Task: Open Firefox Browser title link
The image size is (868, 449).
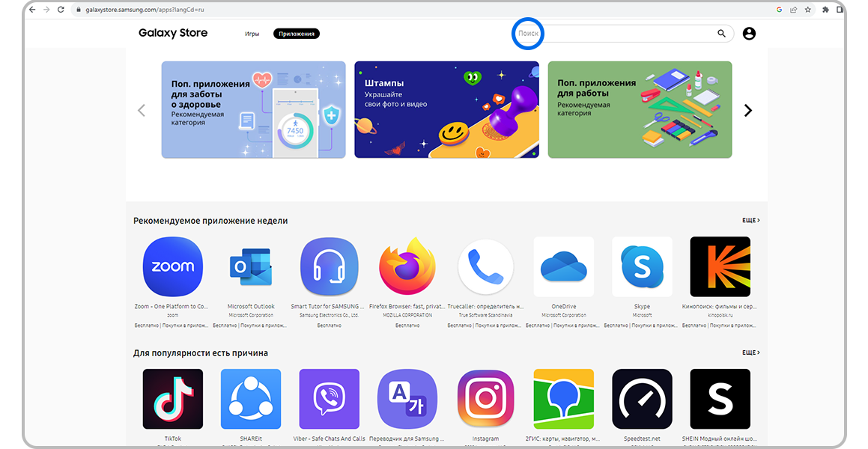Action: (407, 306)
